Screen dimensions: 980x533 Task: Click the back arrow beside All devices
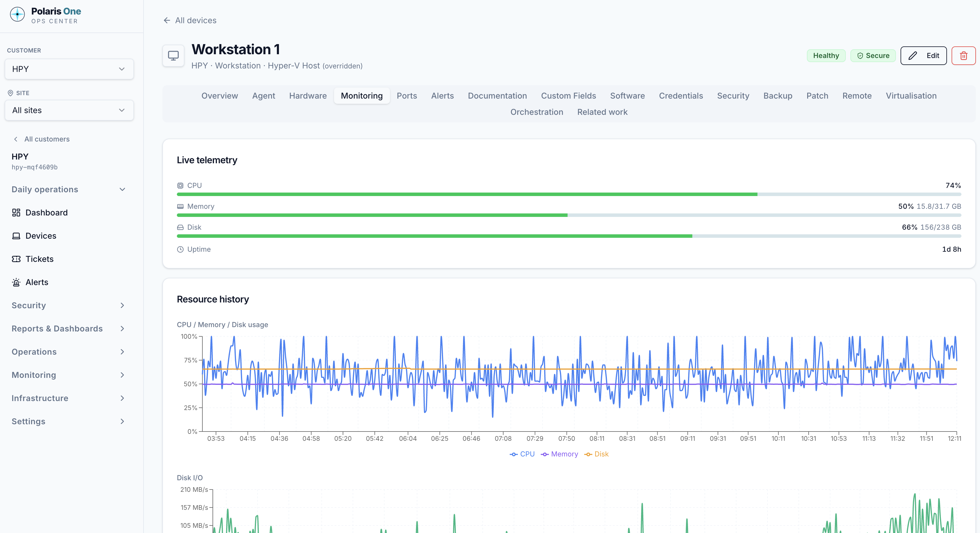click(167, 21)
